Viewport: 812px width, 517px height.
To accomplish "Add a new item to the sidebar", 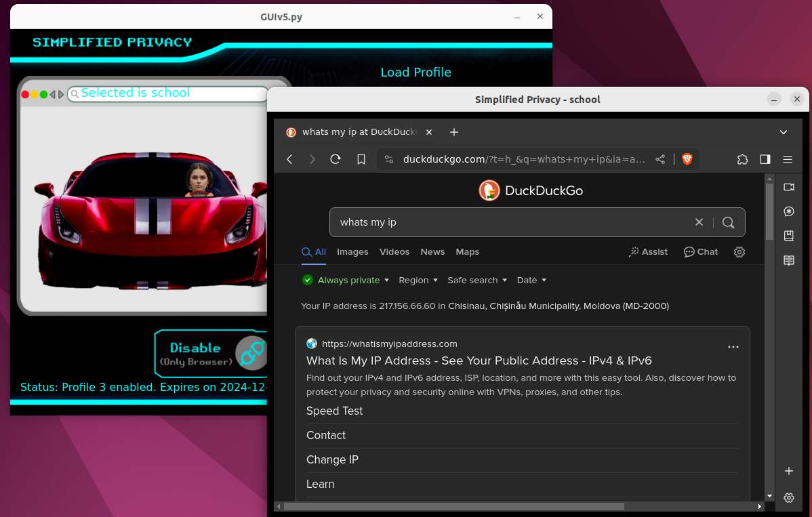I will click(789, 471).
